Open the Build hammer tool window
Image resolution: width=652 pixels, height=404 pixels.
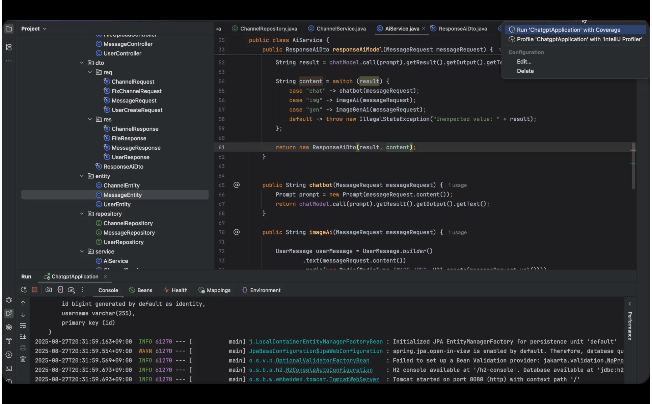tap(9, 341)
